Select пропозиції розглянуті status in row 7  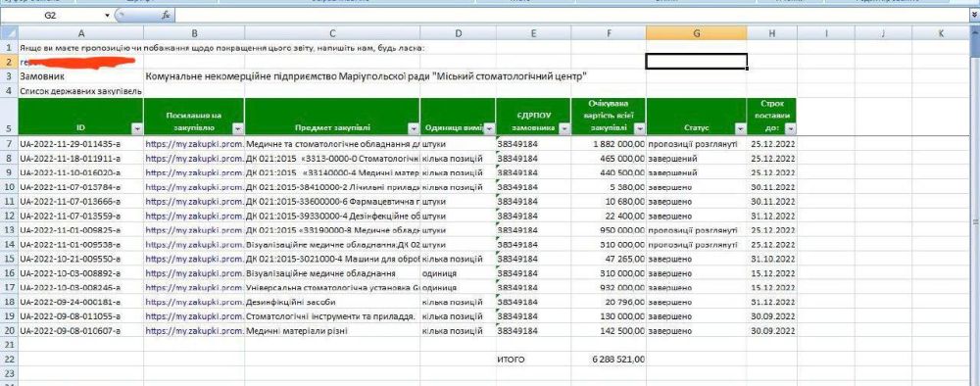(696, 144)
